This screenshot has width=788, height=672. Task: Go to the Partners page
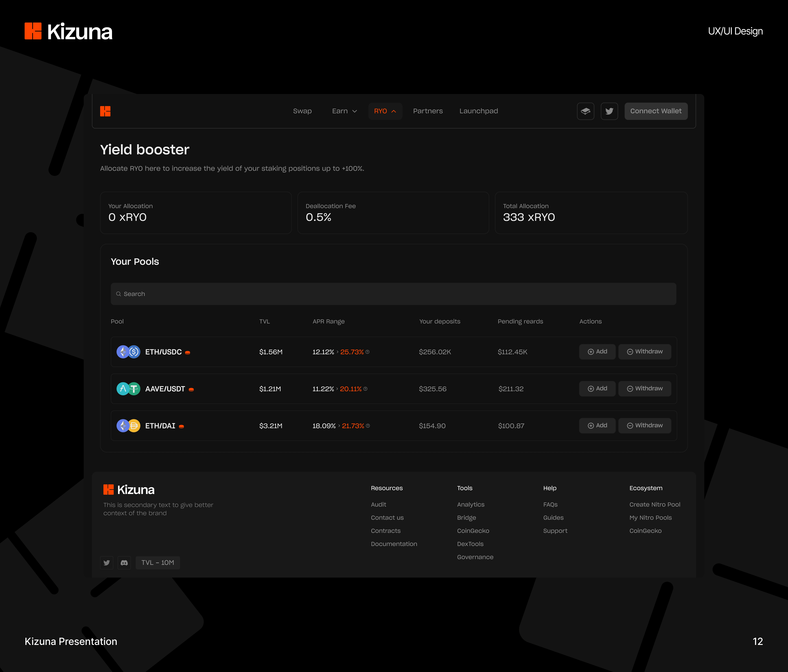(x=428, y=111)
